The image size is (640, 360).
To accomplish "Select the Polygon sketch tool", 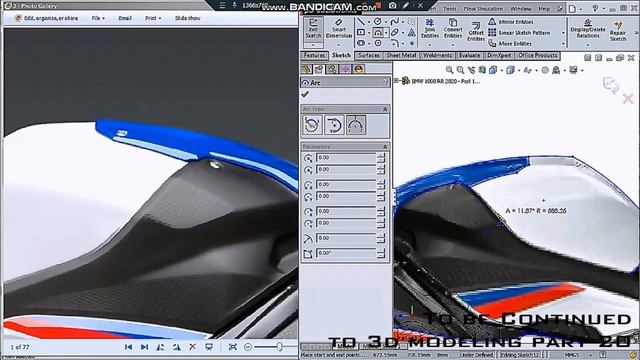I will point(378,43).
